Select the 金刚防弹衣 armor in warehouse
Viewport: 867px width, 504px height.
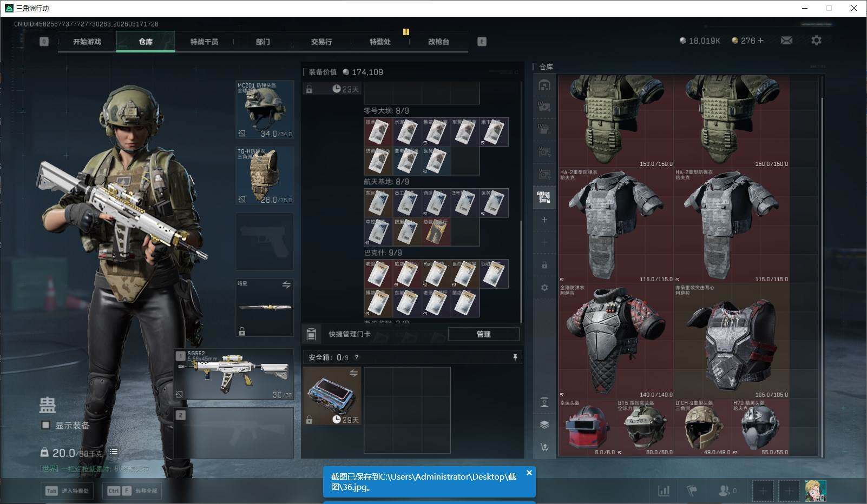coord(616,341)
